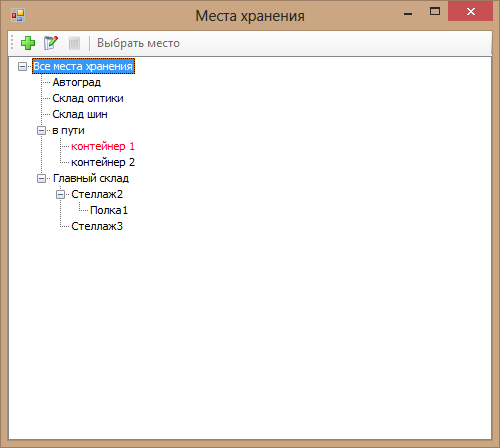Minimize the Места хранения window
Screen dimensions: 500x448
point(408,13)
